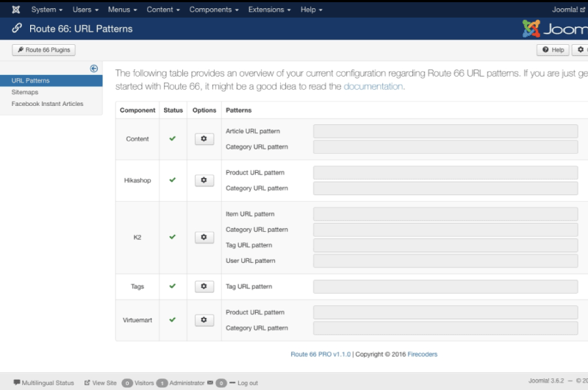Image resolution: width=588 pixels, height=390 pixels.
Task: Click the K2 component name cell
Action: [137, 238]
